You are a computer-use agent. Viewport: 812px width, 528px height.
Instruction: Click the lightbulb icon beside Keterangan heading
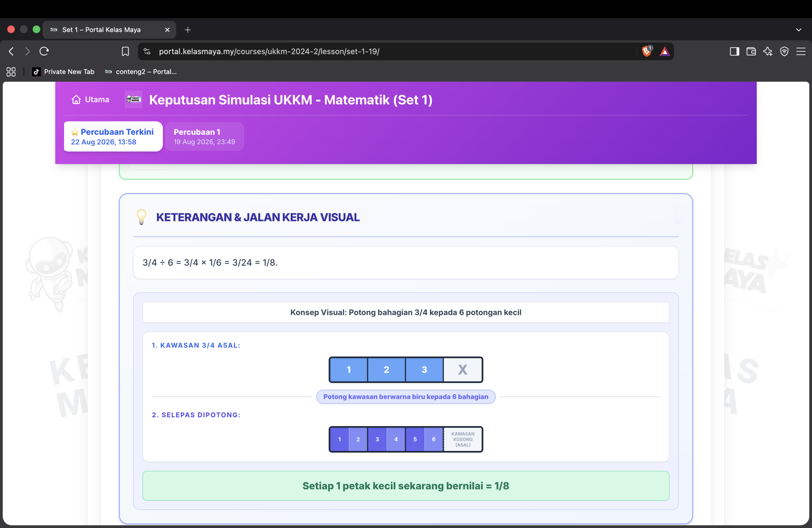point(141,217)
